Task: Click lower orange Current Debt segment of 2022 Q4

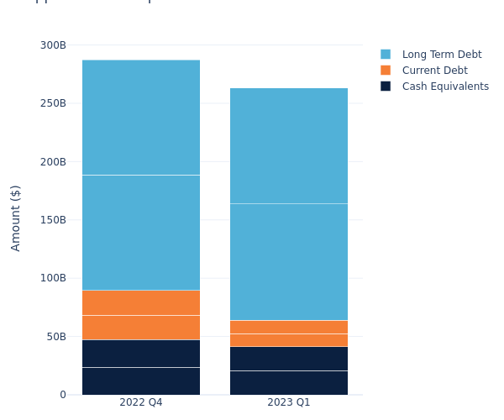Action: pos(141,328)
